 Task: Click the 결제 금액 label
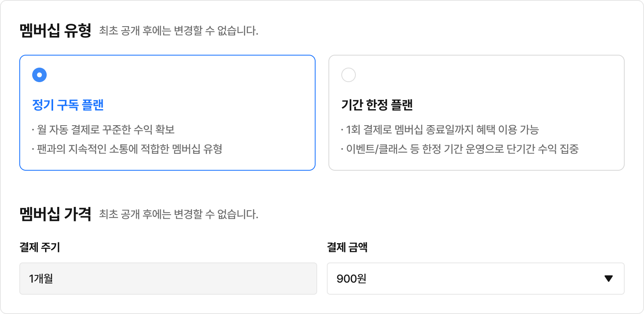tap(347, 247)
